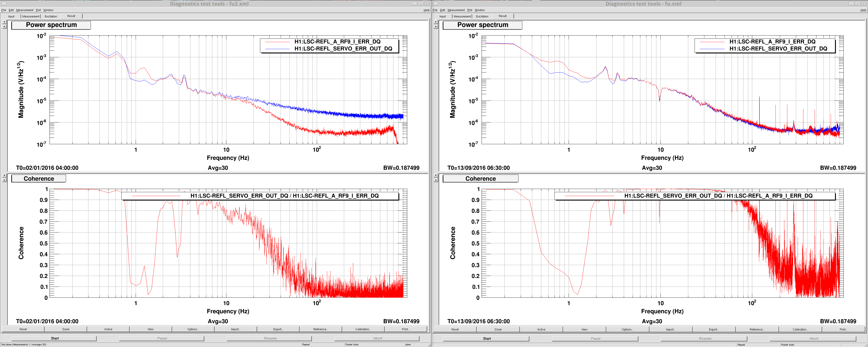Click Reset button in fu2.xml window
This screenshot has height=347, width=868.
pyautogui.click(x=23, y=329)
